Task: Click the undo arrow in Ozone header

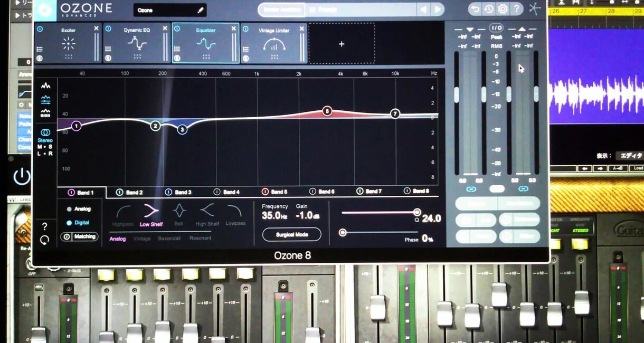Action: coord(475,9)
